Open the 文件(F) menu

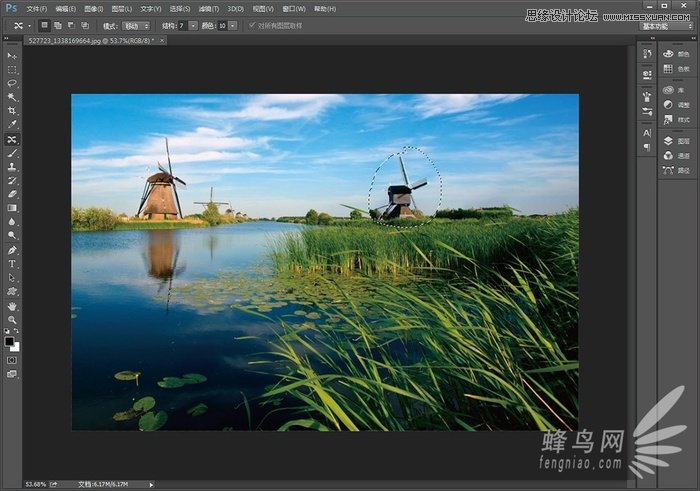coord(37,8)
